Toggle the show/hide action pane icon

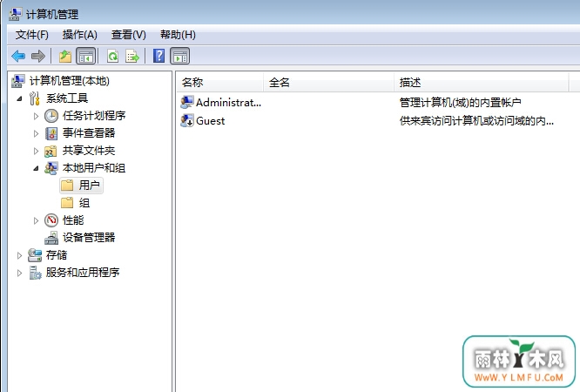click(x=179, y=57)
